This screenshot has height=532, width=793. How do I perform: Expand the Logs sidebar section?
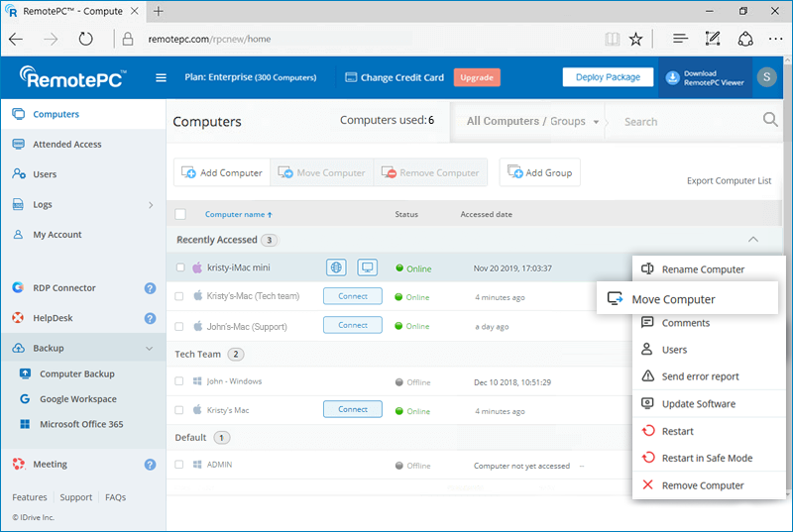point(151,205)
